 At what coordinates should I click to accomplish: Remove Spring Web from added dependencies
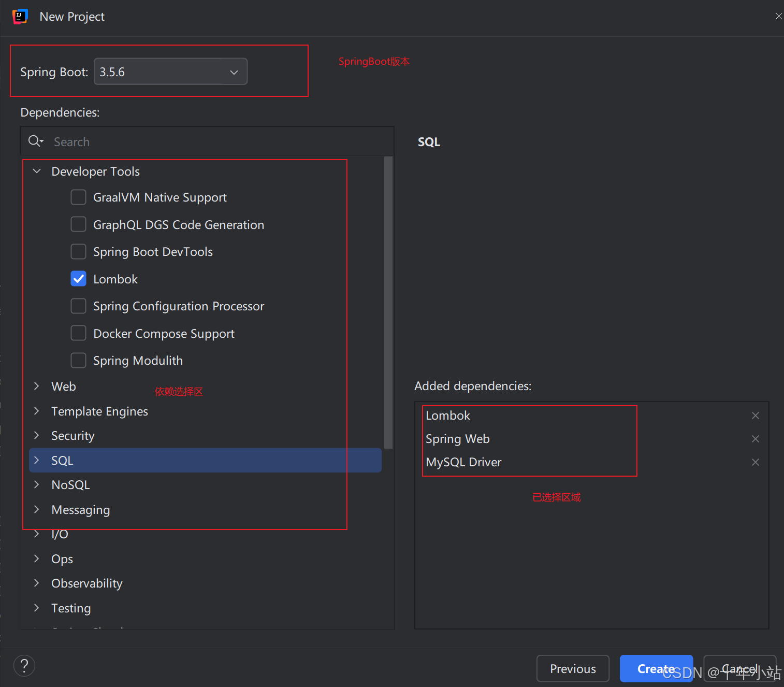(756, 439)
